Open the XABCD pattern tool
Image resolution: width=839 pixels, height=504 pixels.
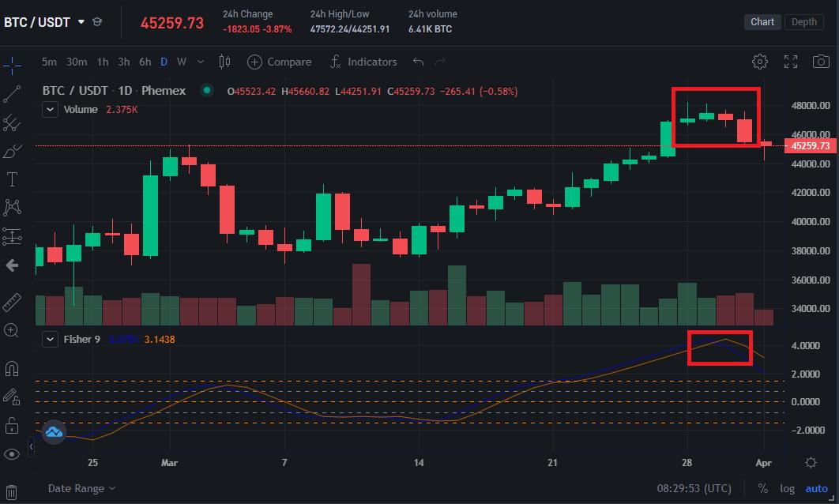[13, 206]
